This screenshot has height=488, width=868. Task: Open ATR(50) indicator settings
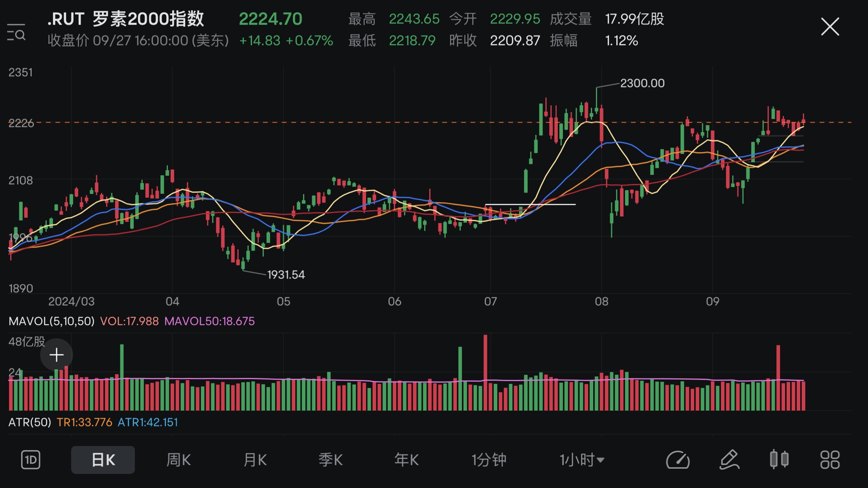pos(30,422)
